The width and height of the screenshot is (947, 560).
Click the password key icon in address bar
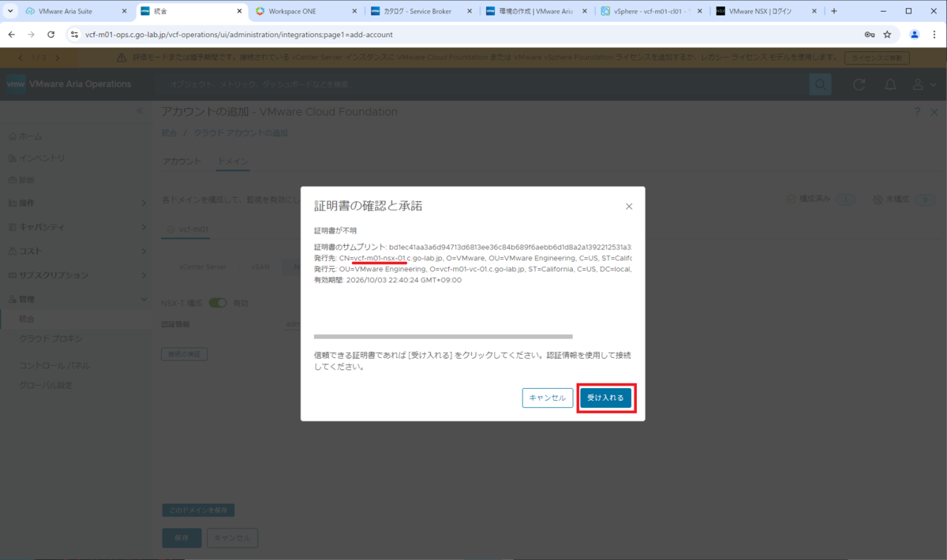(869, 35)
